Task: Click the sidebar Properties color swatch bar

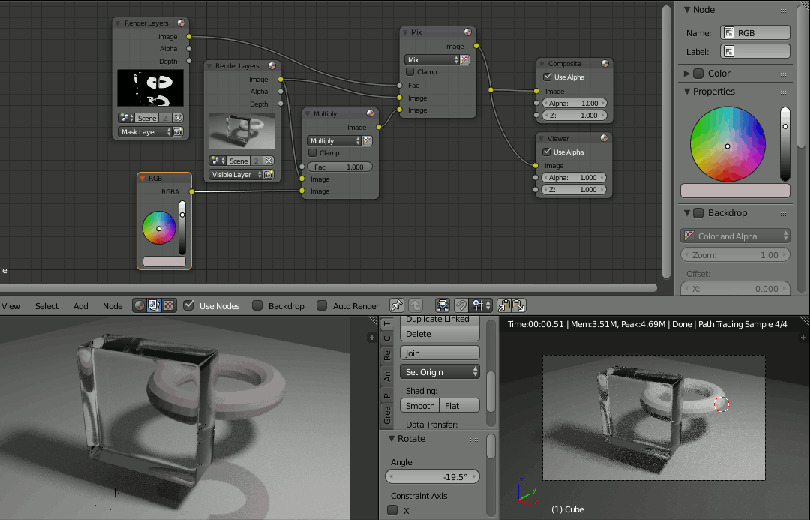Action: [x=735, y=191]
